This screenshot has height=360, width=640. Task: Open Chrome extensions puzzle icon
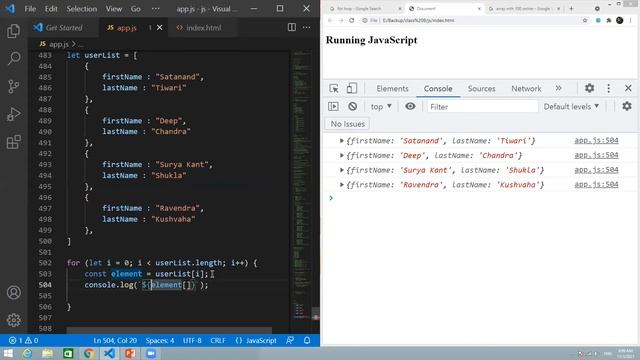coord(609,20)
